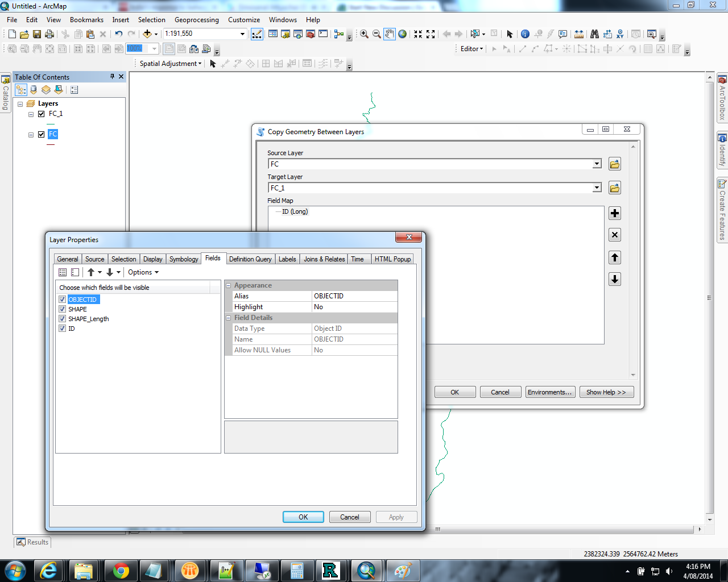Collapse the Appearance section
This screenshot has width=728, height=582.
click(x=229, y=285)
